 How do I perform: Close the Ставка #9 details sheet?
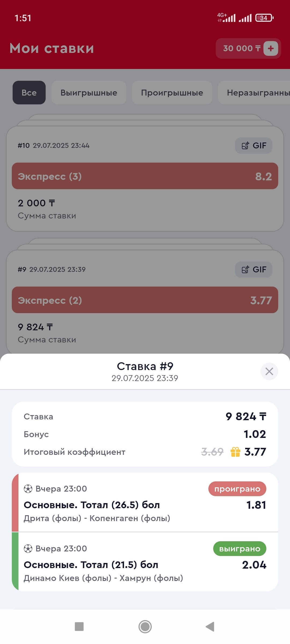pyautogui.click(x=269, y=371)
